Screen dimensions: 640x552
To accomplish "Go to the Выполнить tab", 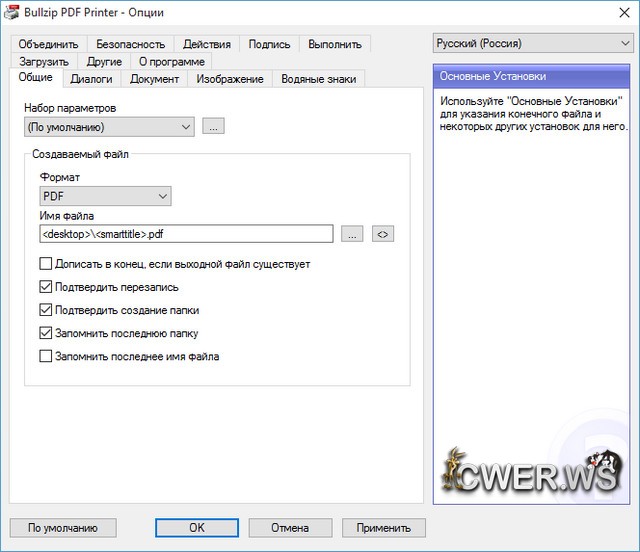I will point(335,44).
